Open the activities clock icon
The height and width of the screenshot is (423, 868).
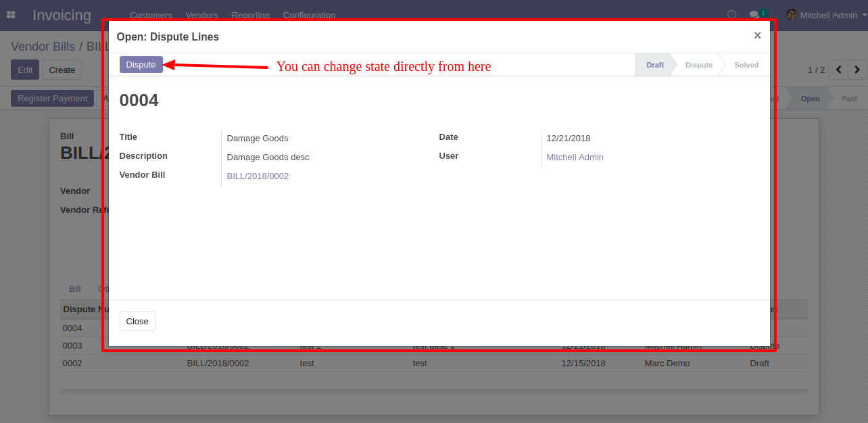(731, 14)
